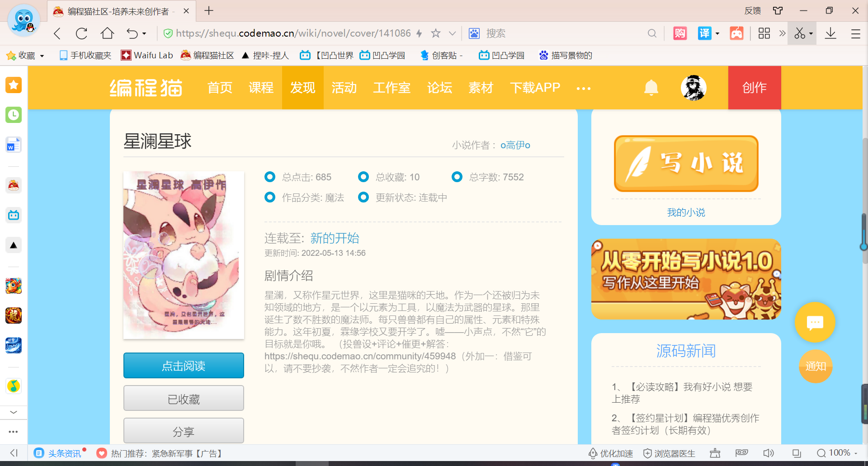868x466 pixels.
Task: Open the 课程 nav item
Action: pos(261,88)
